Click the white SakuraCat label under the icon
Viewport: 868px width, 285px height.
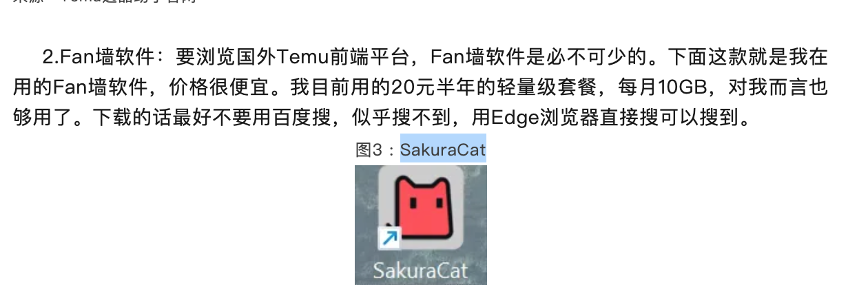(420, 270)
